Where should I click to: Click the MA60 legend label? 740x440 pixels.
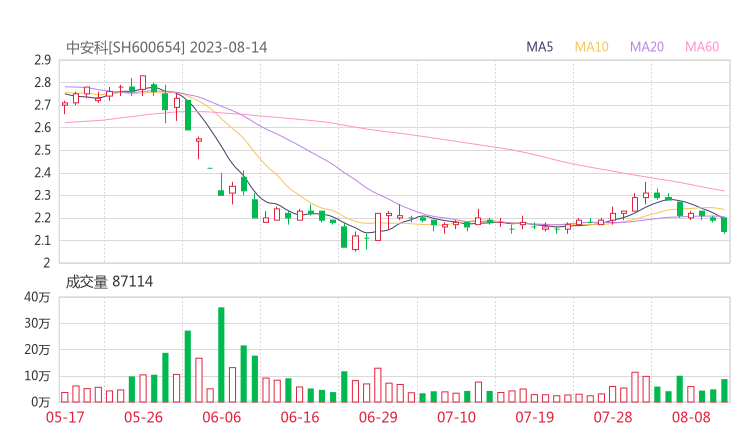(x=702, y=47)
